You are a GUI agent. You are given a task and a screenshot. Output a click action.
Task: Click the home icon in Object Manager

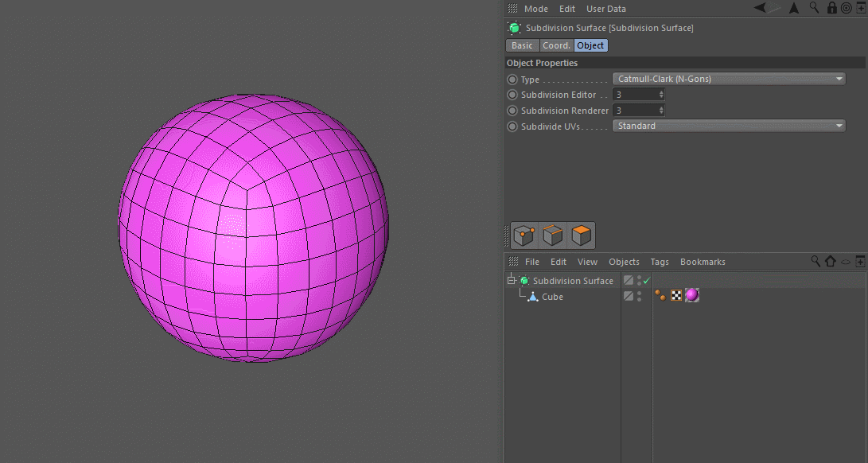click(831, 261)
